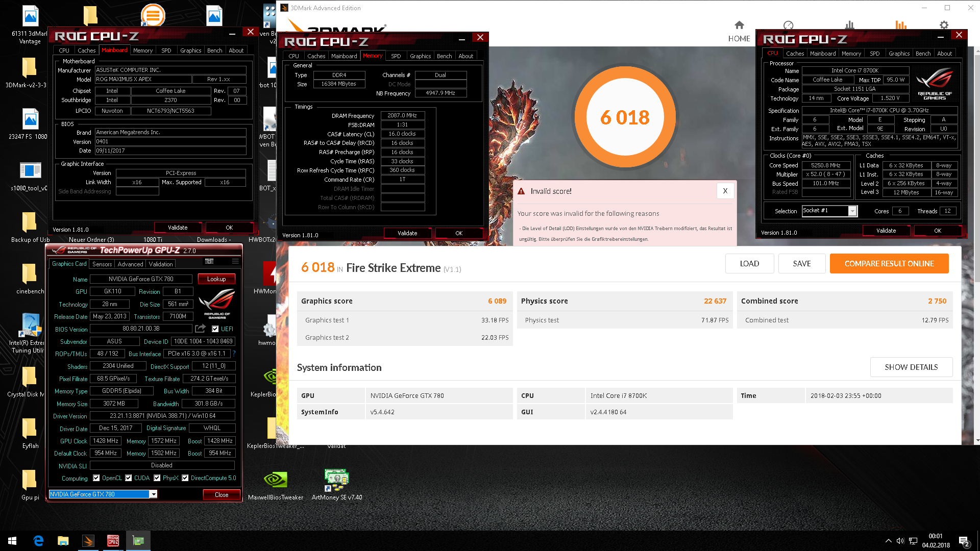Switch to ROG CPU-Z taskbar icon
Image resolution: width=980 pixels, height=551 pixels.
click(113, 541)
